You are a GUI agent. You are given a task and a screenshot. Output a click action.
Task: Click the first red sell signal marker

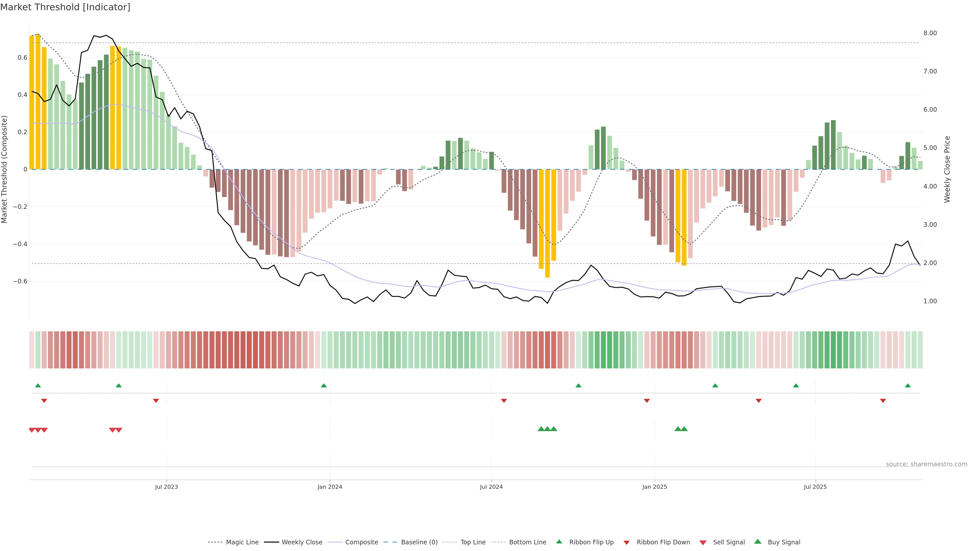pyautogui.click(x=32, y=430)
